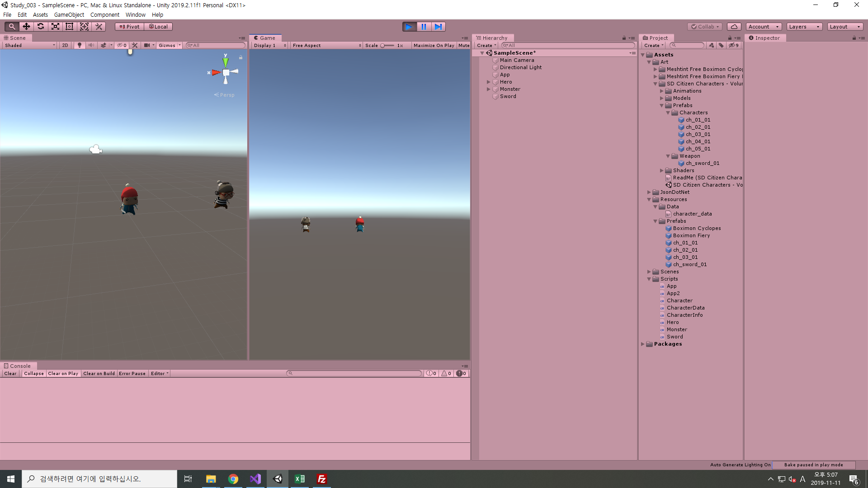Open Visual Studio from taskbar
Screen dimensions: 868x488
coord(255,479)
